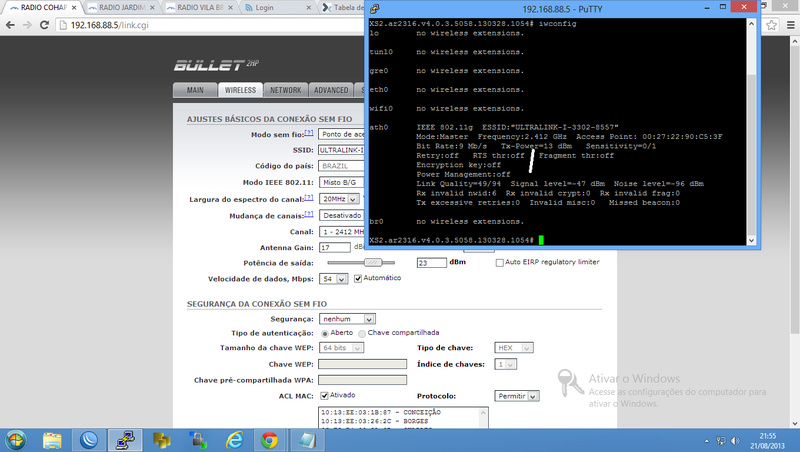Switch to Chrome in the taskbar
The width and height of the screenshot is (800, 452).
pyautogui.click(x=270, y=440)
